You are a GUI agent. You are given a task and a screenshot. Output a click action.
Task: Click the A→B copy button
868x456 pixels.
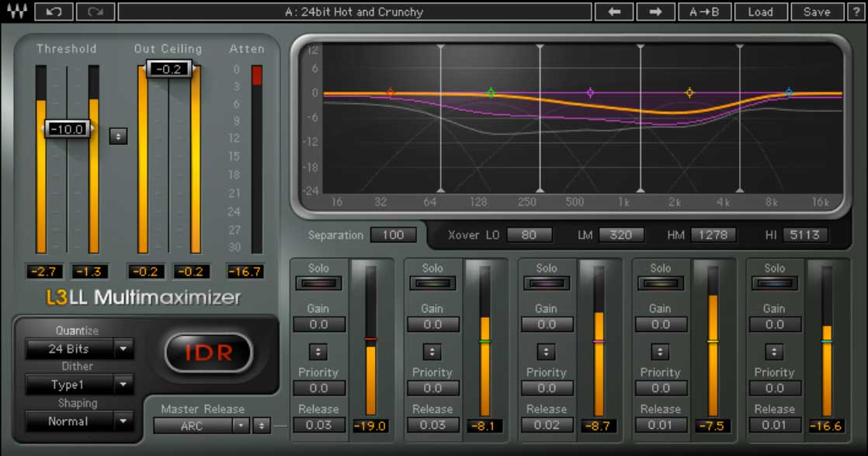(x=699, y=12)
